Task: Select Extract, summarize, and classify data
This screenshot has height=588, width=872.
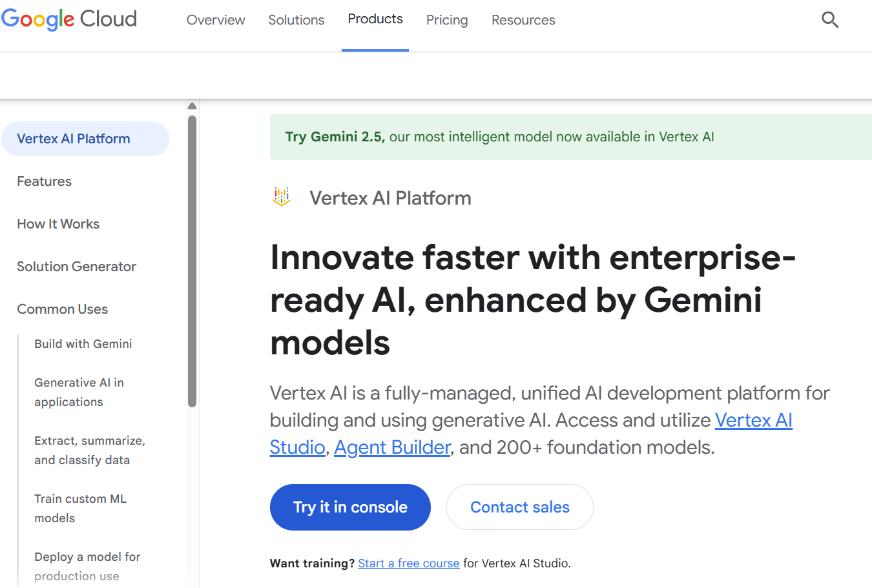Action: point(90,451)
